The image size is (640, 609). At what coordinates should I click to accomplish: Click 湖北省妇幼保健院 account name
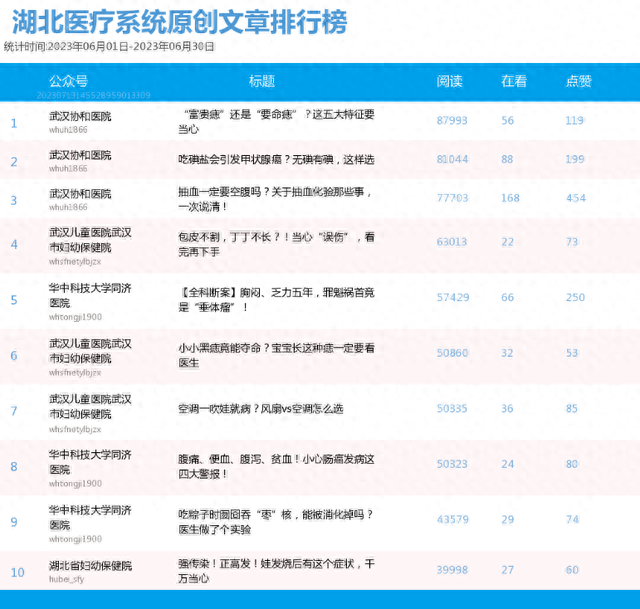[90, 566]
